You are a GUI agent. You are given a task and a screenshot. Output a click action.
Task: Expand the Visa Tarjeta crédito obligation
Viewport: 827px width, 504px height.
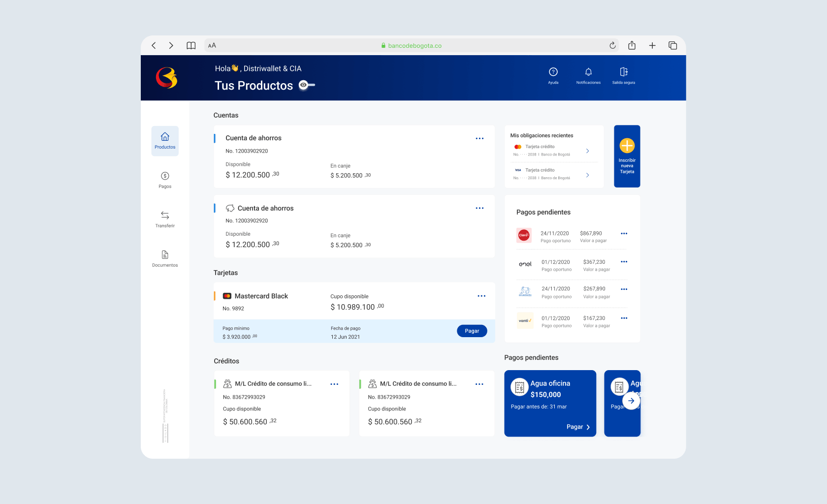coord(587,175)
